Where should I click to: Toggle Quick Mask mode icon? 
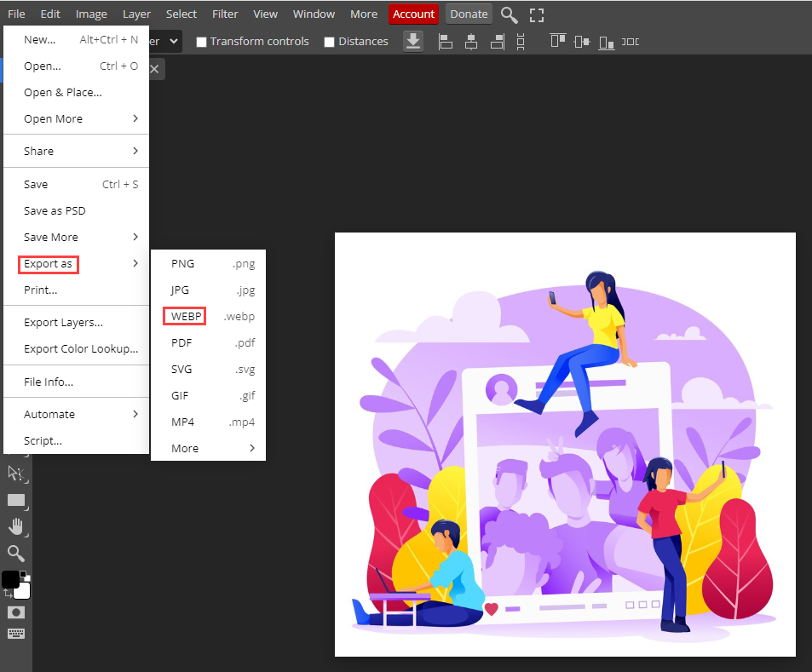click(x=16, y=612)
